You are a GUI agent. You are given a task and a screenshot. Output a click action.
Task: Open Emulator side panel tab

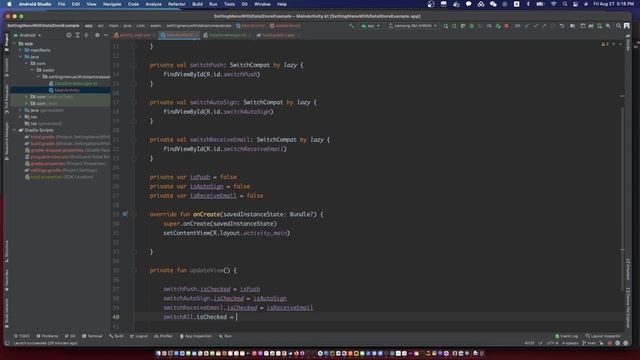click(628, 269)
